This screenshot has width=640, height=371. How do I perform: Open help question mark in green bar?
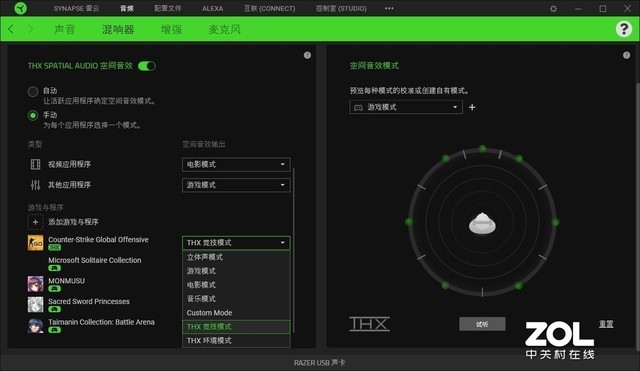[623, 29]
